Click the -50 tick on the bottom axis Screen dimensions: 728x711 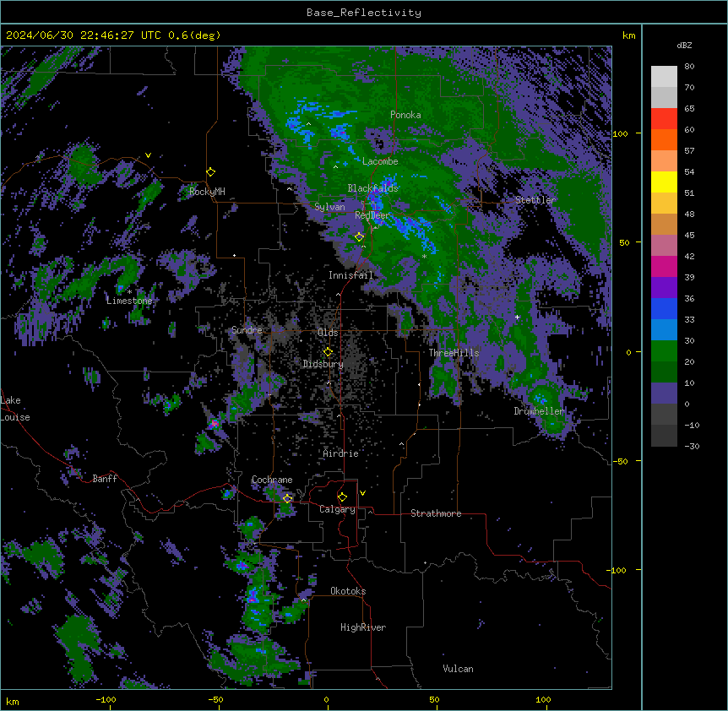(x=215, y=699)
